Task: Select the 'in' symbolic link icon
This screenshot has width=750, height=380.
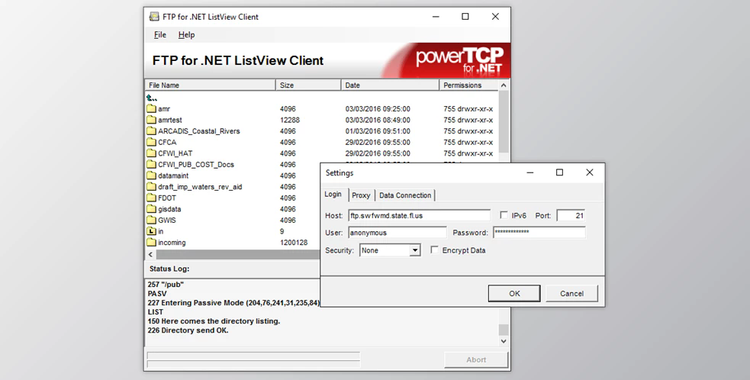Action: coord(151,231)
